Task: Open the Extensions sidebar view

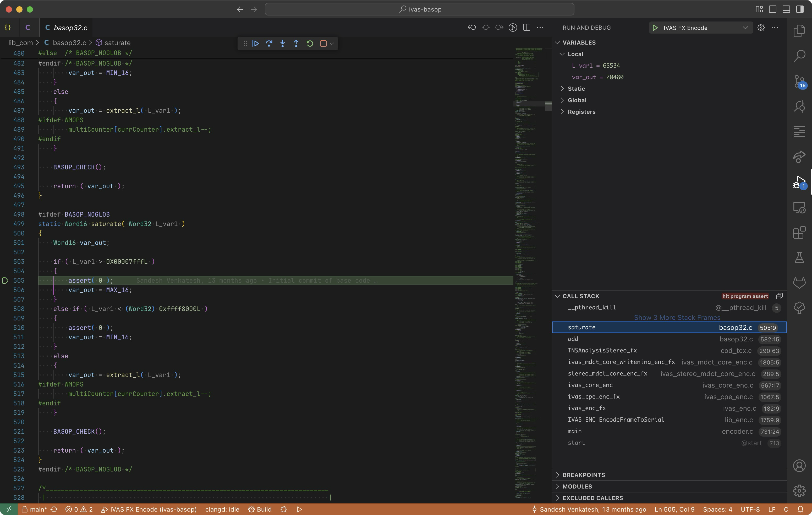Action: tap(799, 233)
